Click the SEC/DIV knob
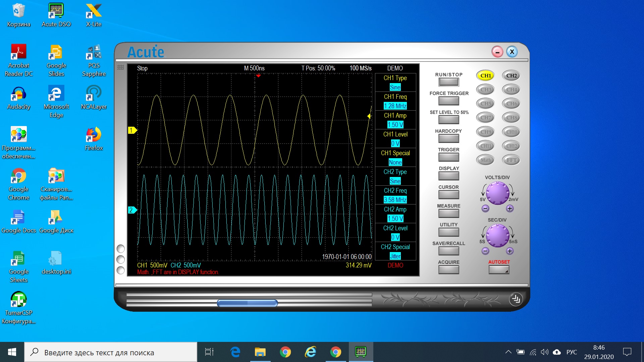Image resolution: width=644 pixels, height=362 pixels. 497,236
